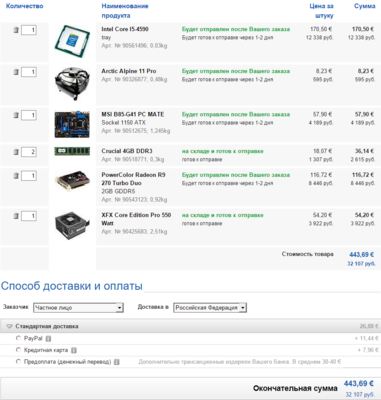
Task: Select PayPal payment radio button
Action: coord(18,338)
